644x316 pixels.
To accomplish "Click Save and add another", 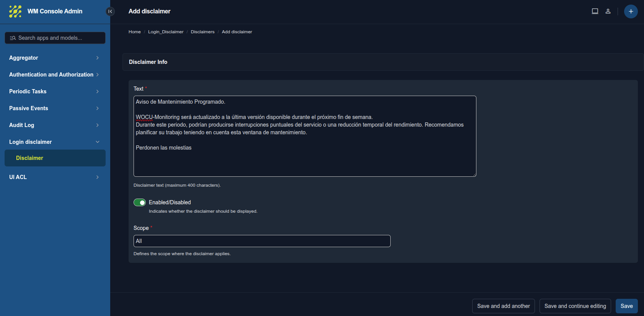I will tap(503, 306).
